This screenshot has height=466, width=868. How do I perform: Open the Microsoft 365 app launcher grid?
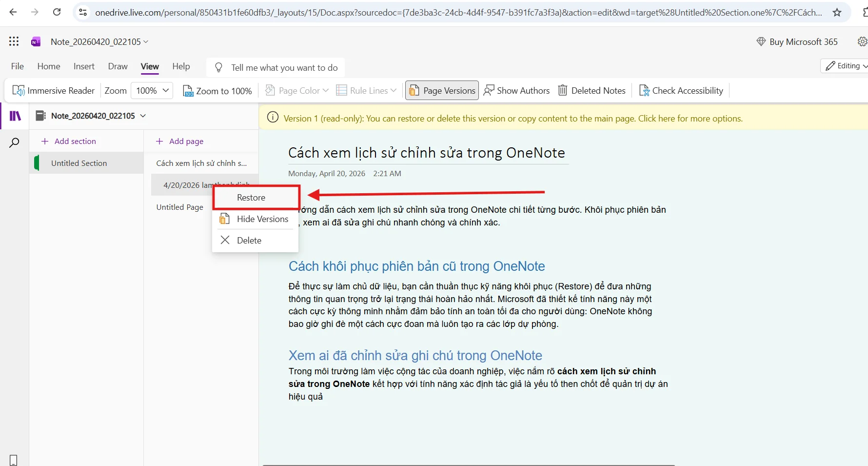pos(14,41)
